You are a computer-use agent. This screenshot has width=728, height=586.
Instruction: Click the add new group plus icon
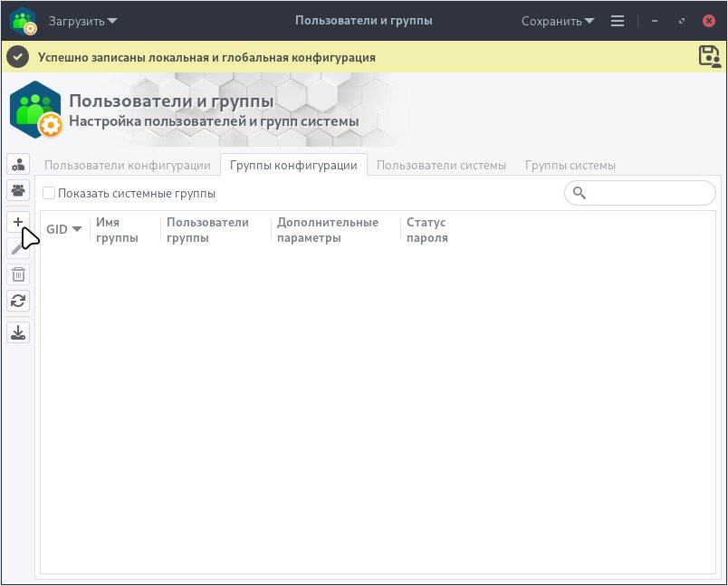(x=17, y=220)
